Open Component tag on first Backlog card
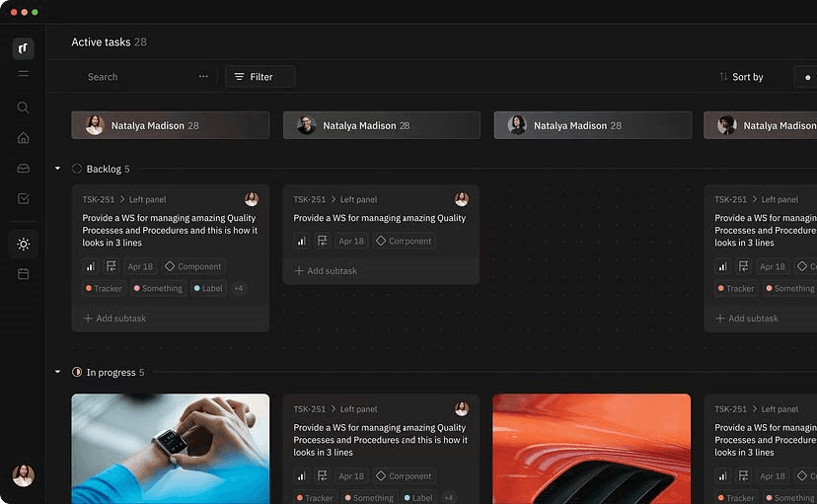817x504 pixels. 193,266
